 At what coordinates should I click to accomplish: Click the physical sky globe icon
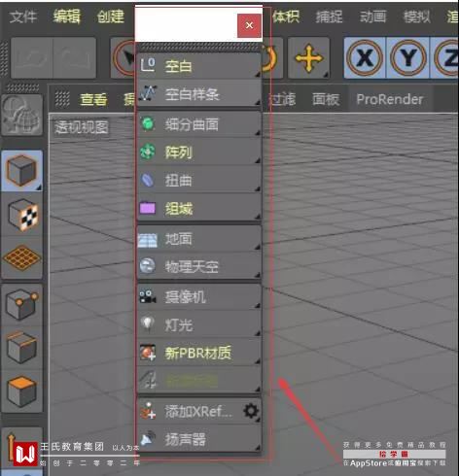(148, 266)
